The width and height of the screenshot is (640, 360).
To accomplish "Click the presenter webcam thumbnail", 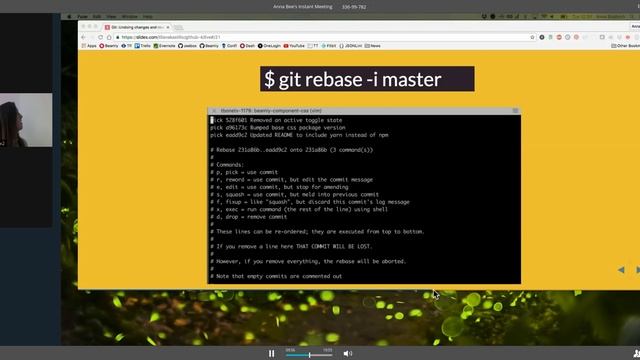I will coord(26,120).
